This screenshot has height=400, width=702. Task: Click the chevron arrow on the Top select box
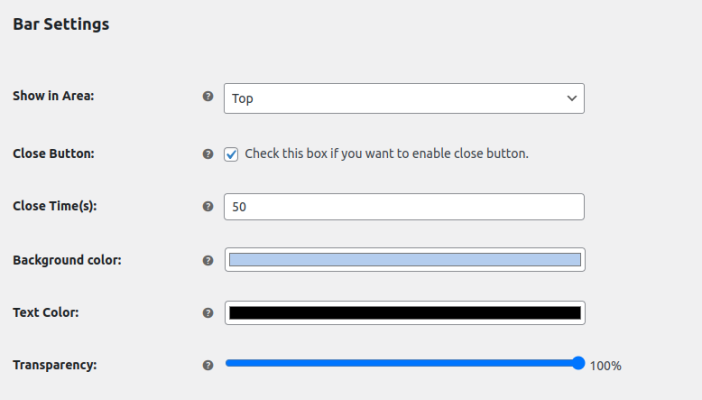[x=572, y=98]
